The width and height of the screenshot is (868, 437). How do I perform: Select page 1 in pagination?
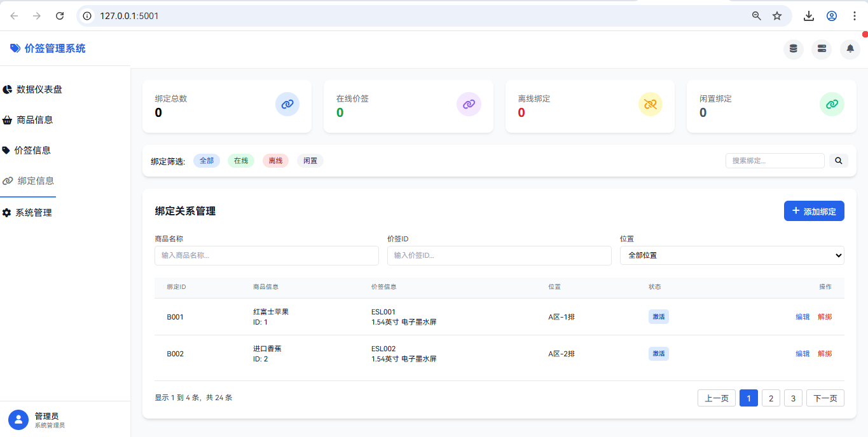(748, 398)
